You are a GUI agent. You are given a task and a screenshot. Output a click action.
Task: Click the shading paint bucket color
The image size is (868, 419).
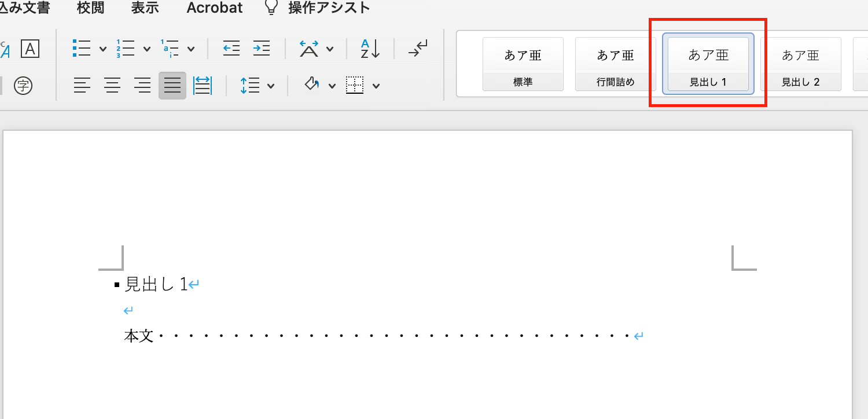tap(312, 86)
